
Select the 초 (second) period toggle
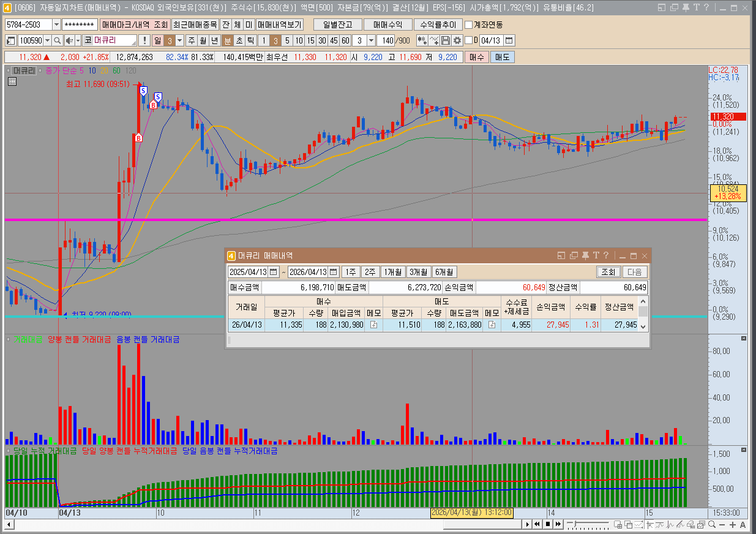239,40
